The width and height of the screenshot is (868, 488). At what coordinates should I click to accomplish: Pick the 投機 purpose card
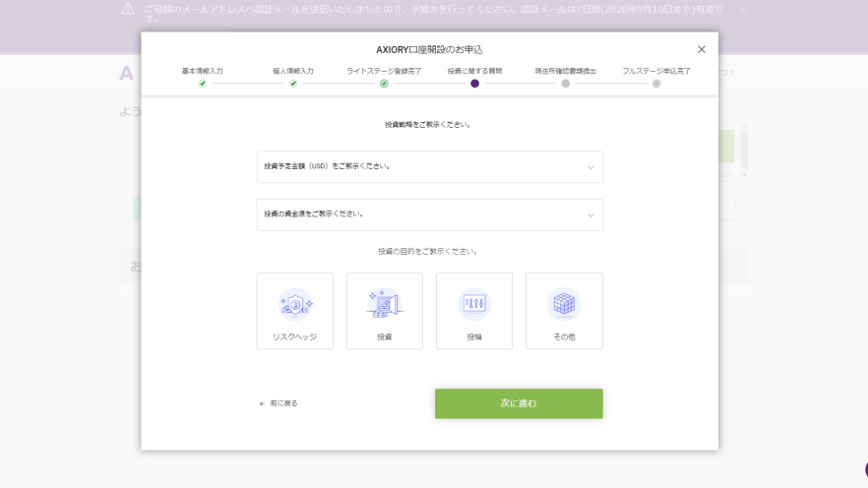point(474,311)
